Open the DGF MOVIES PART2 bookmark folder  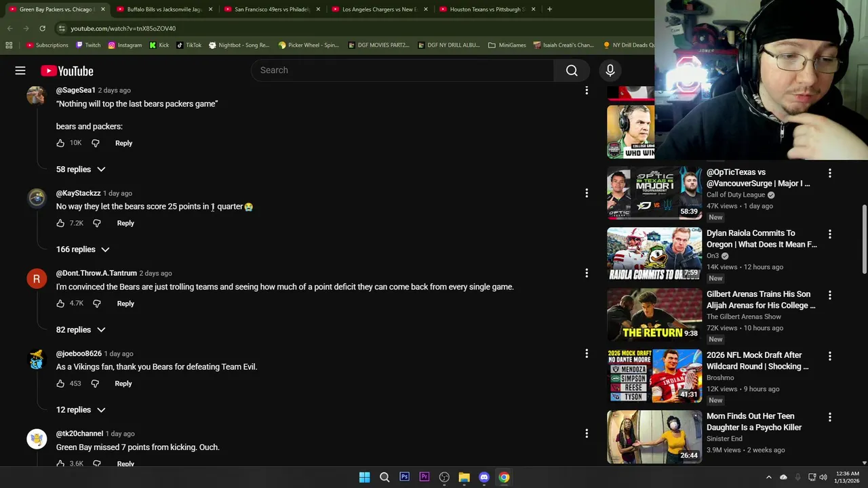coord(378,45)
